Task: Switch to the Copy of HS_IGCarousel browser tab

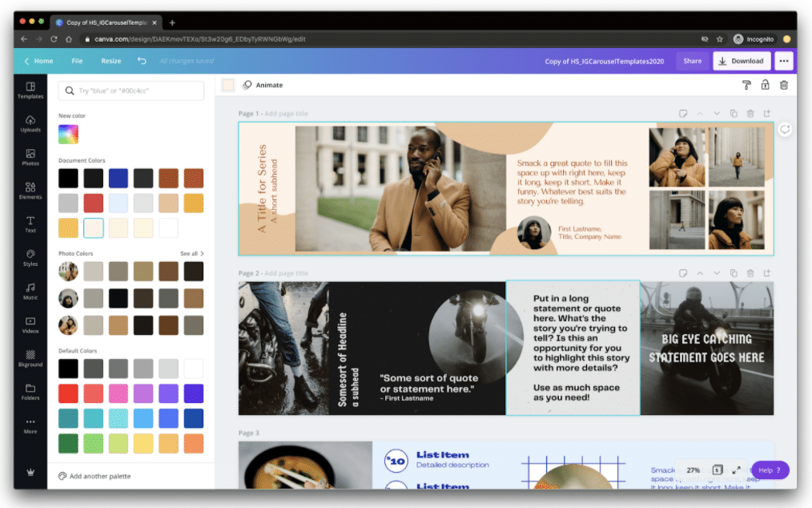Action: pyautogui.click(x=107, y=22)
